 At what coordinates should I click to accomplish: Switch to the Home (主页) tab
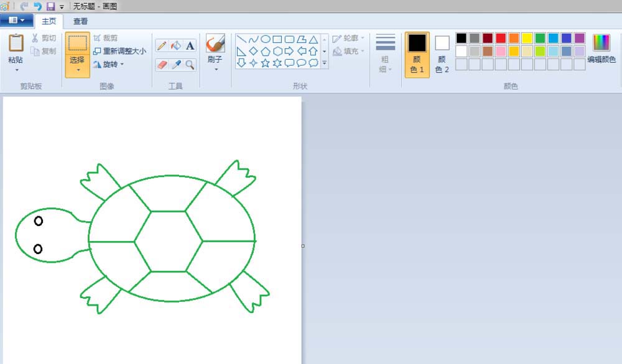[49, 21]
